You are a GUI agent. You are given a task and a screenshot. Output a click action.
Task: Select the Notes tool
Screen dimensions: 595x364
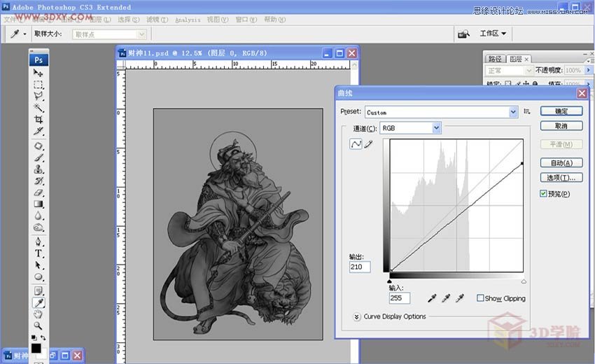click(x=38, y=291)
